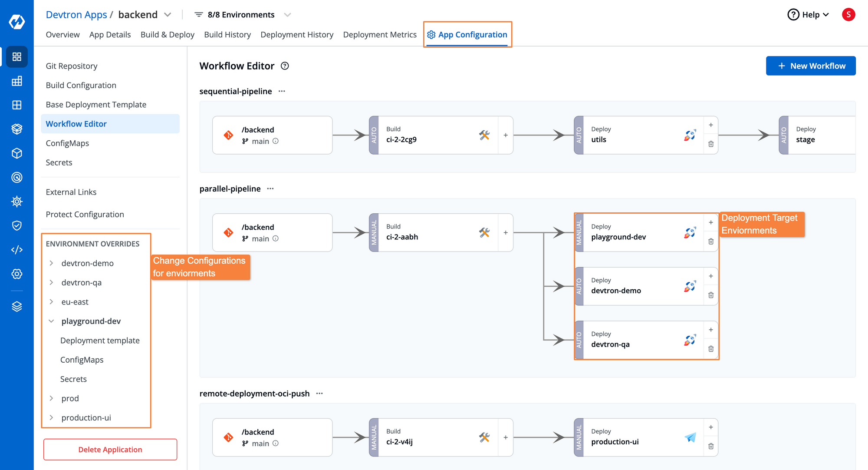Collapse the playground-dev environment override
This screenshot has height=470, width=868.
pyautogui.click(x=52, y=321)
